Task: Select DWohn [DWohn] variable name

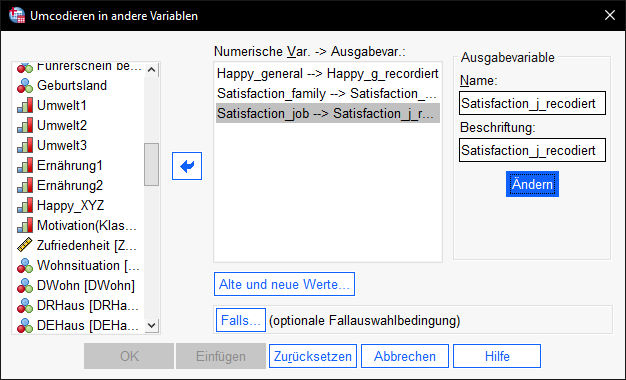Action: pos(86,285)
